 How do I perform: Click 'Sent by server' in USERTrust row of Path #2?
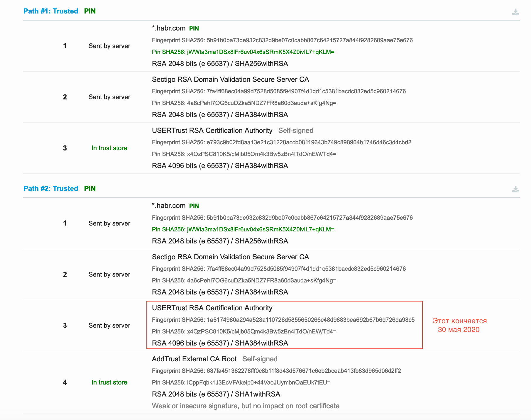tap(109, 326)
